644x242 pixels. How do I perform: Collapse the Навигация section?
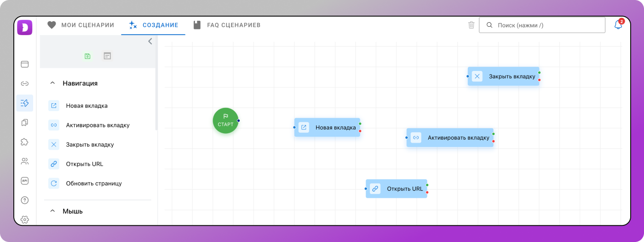tap(52, 83)
